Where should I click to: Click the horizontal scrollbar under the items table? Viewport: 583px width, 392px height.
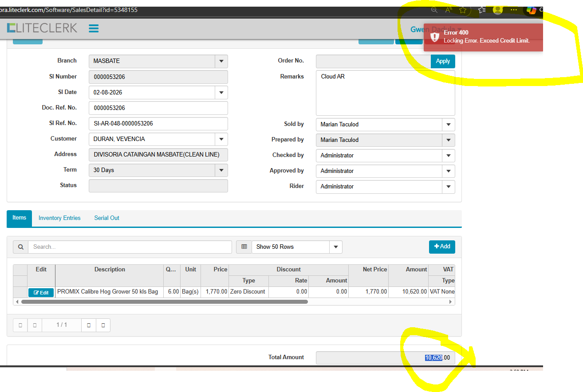tap(164, 302)
